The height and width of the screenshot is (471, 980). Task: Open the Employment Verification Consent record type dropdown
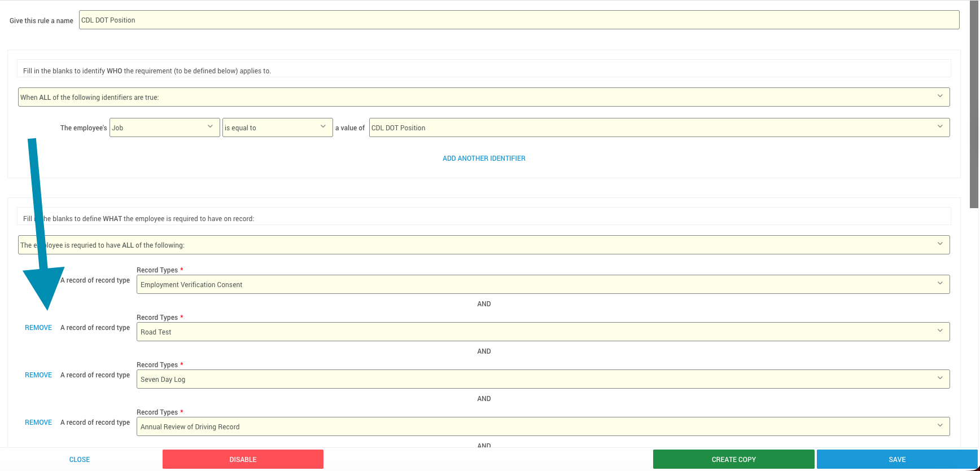click(542, 284)
